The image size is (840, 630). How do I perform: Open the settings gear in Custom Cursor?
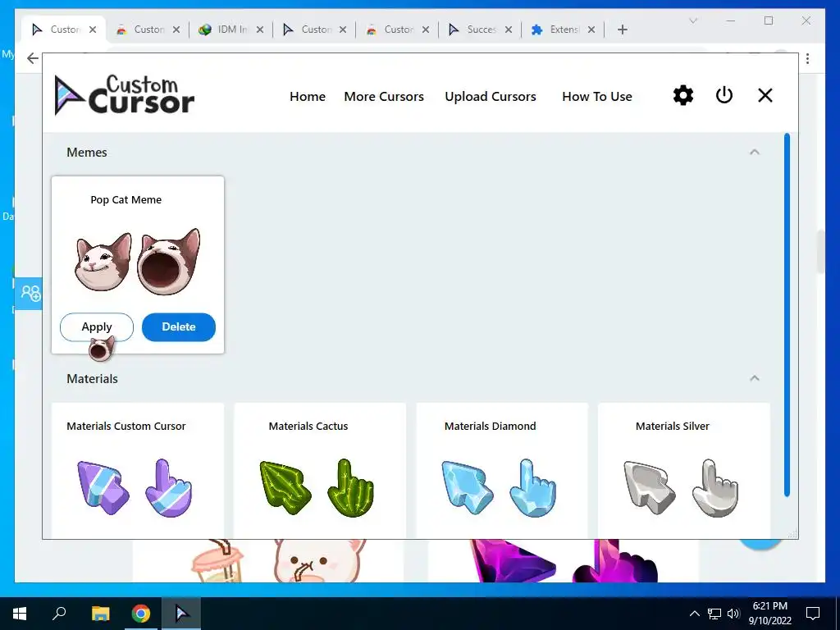click(x=683, y=96)
